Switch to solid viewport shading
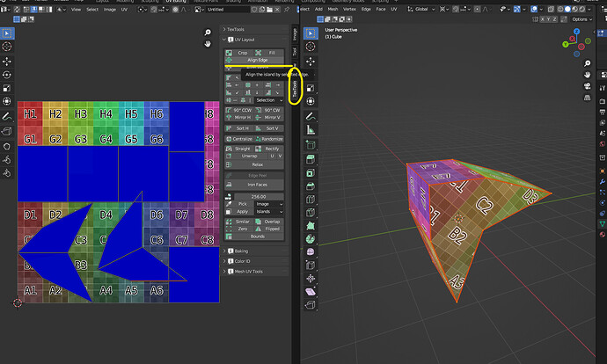The height and width of the screenshot is (364, 607). pyautogui.click(x=567, y=10)
